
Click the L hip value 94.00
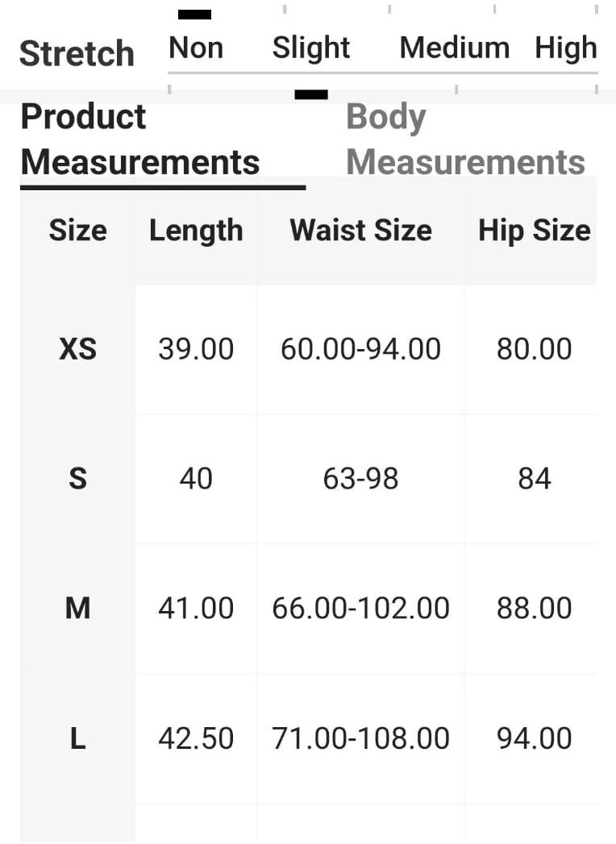click(x=534, y=738)
